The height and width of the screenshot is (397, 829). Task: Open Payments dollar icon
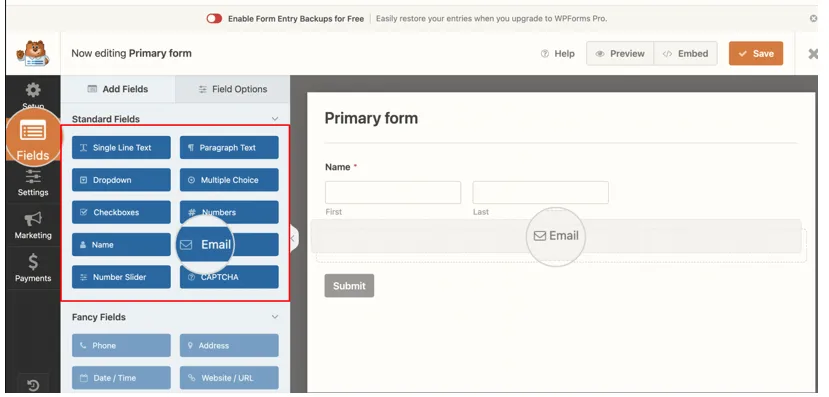(x=33, y=262)
